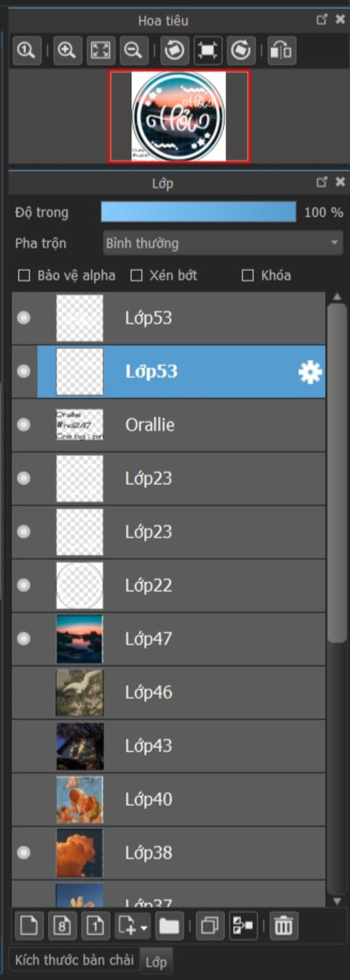This screenshot has height=980, width=350.
Task: Delete layer using the trash icon
Action: [284, 926]
